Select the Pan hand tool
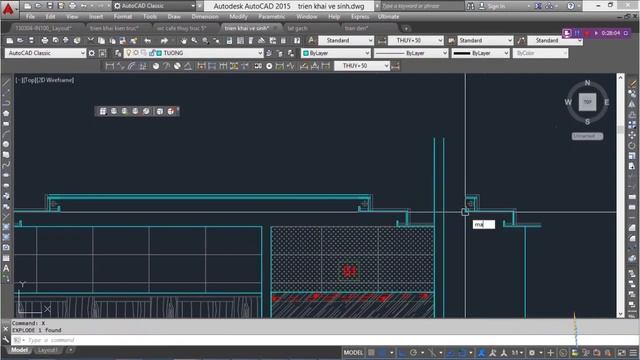Image resolution: width=640 pixels, height=360 pixels. coord(184,40)
